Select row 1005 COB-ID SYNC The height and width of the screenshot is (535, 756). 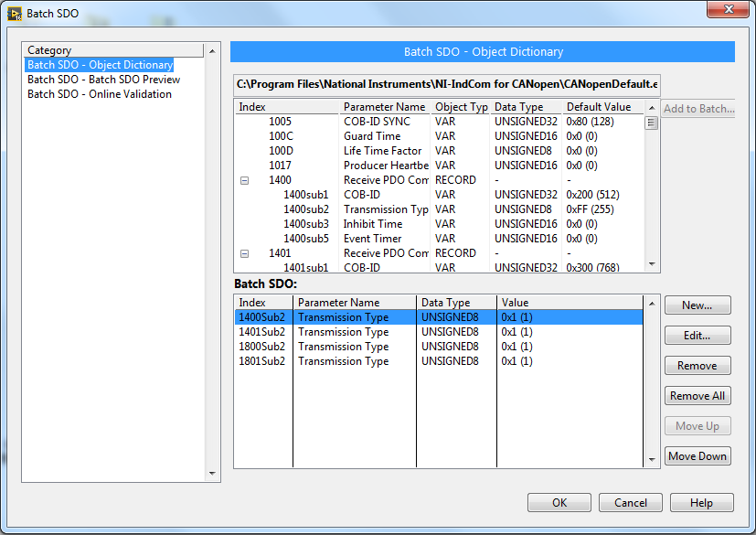[x=439, y=122]
